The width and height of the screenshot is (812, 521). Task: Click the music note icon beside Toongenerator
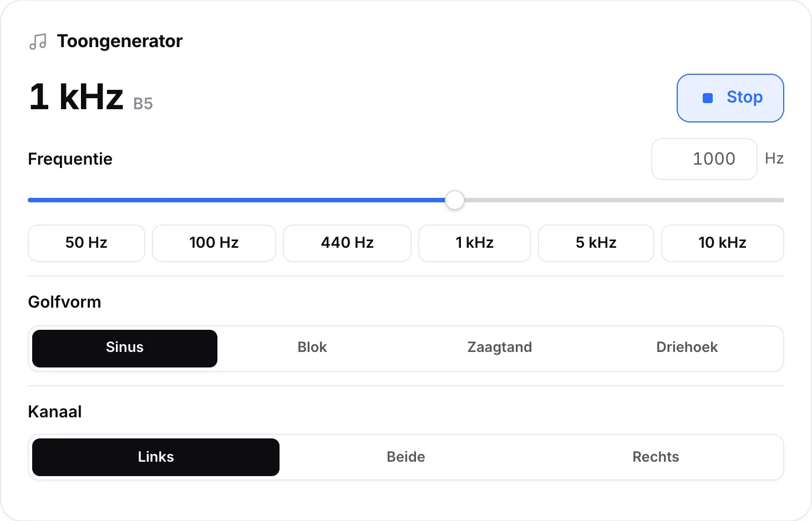(38, 42)
